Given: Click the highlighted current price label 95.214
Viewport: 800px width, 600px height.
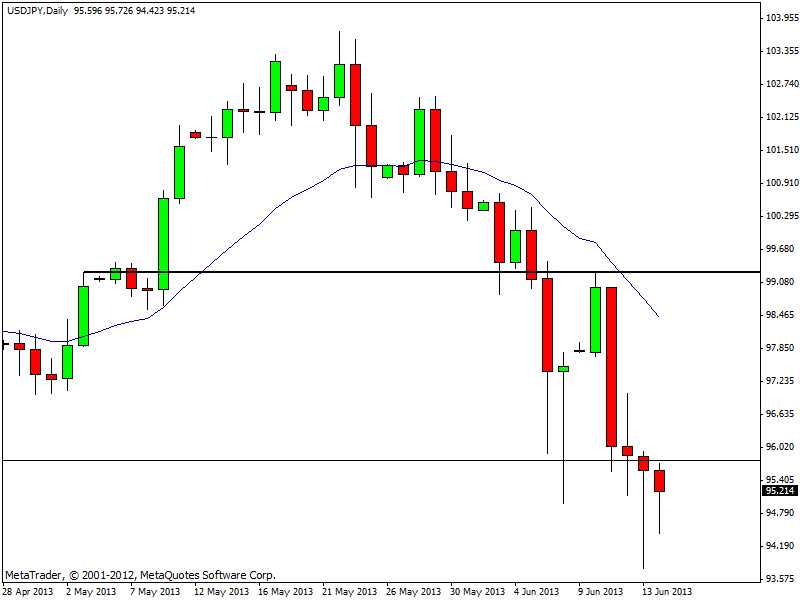Looking at the screenshot, I should point(780,490).
